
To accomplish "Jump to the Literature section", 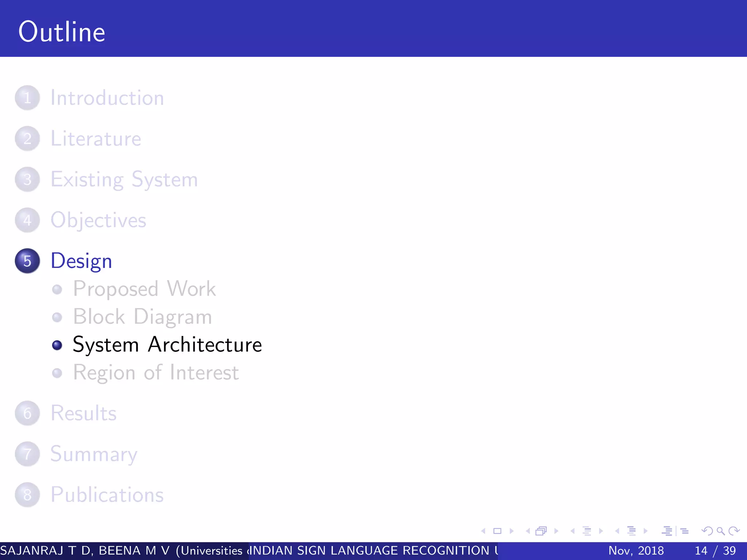I will click(96, 139).
